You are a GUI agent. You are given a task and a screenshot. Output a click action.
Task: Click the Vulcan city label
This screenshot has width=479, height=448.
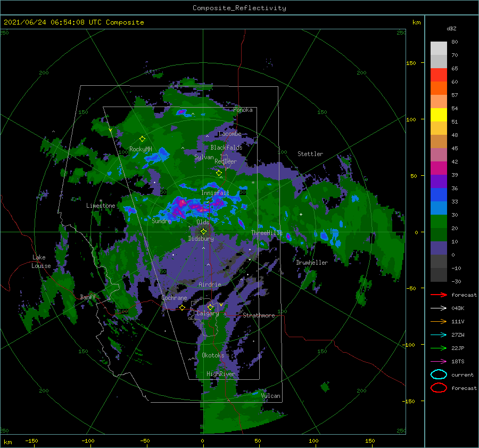[x=271, y=396]
